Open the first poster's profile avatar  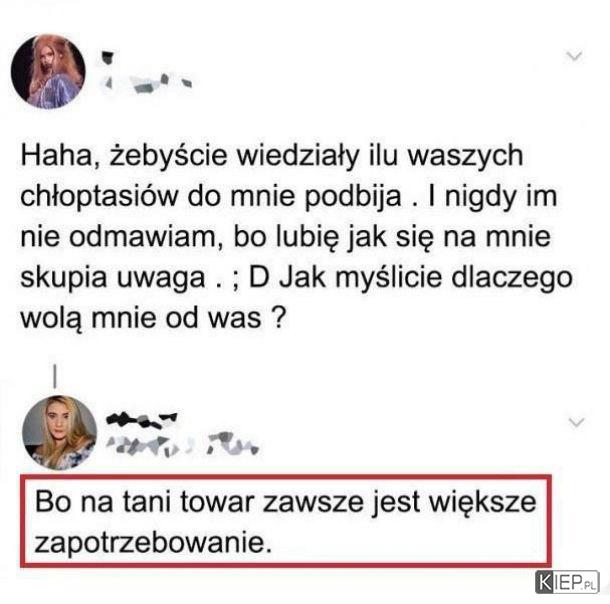pyautogui.click(x=48, y=71)
